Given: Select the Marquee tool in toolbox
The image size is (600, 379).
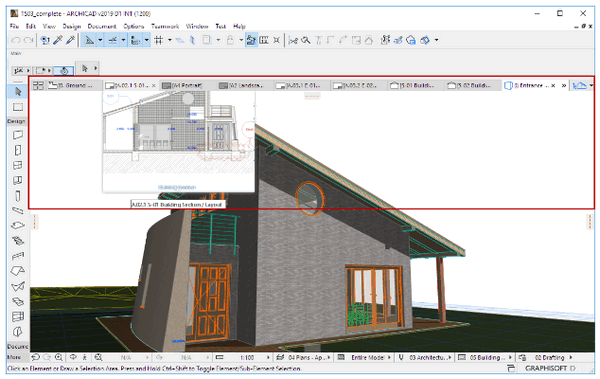Looking at the screenshot, I should [18, 107].
